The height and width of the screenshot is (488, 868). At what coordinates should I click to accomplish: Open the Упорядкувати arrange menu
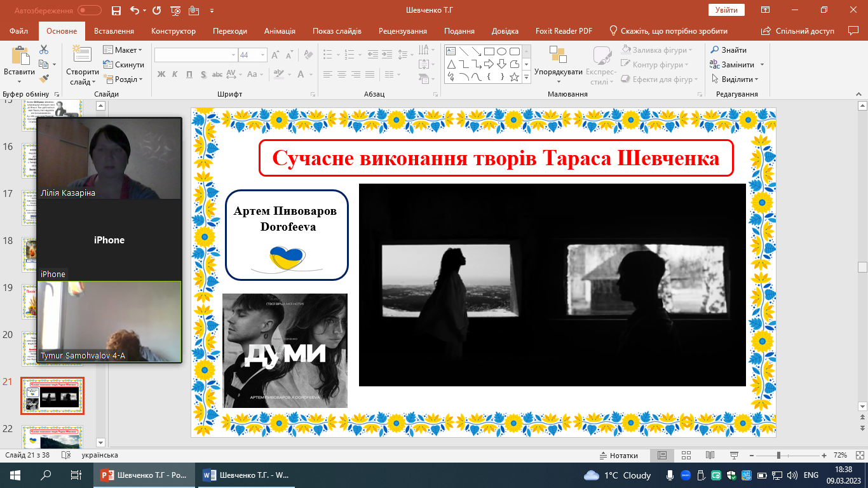tap(558, 64)
